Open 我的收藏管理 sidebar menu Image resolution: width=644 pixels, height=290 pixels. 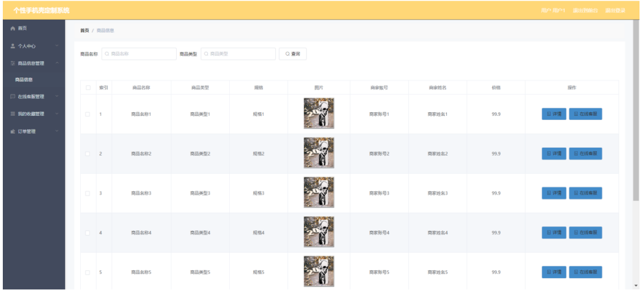pyautogui.click(x=34, y=114)
